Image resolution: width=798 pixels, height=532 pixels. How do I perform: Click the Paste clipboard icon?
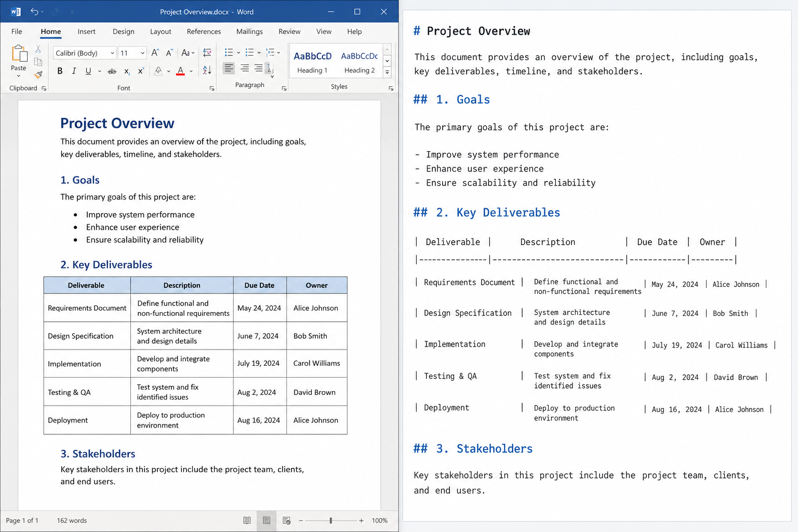(19, 53)
